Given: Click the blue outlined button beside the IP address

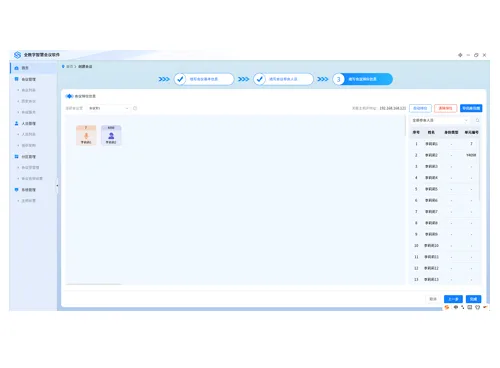Looking at the screenshot, I should [420, 108].
